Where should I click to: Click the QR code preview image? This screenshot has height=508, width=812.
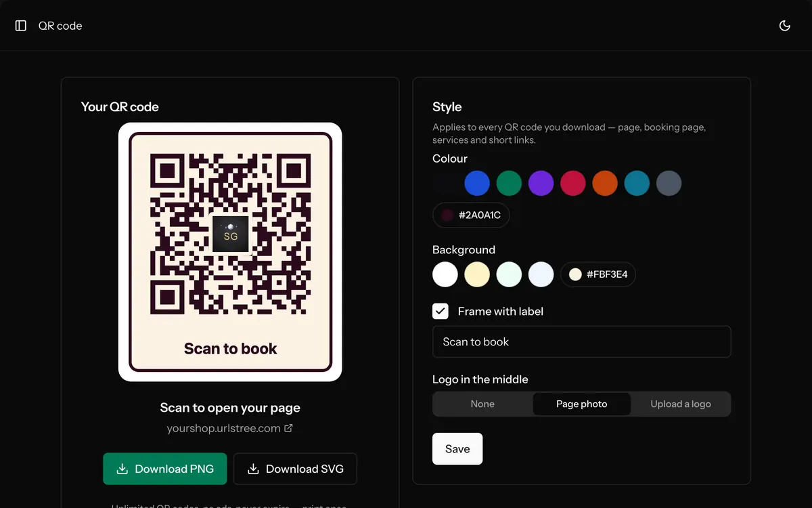[x=230, y=252]
